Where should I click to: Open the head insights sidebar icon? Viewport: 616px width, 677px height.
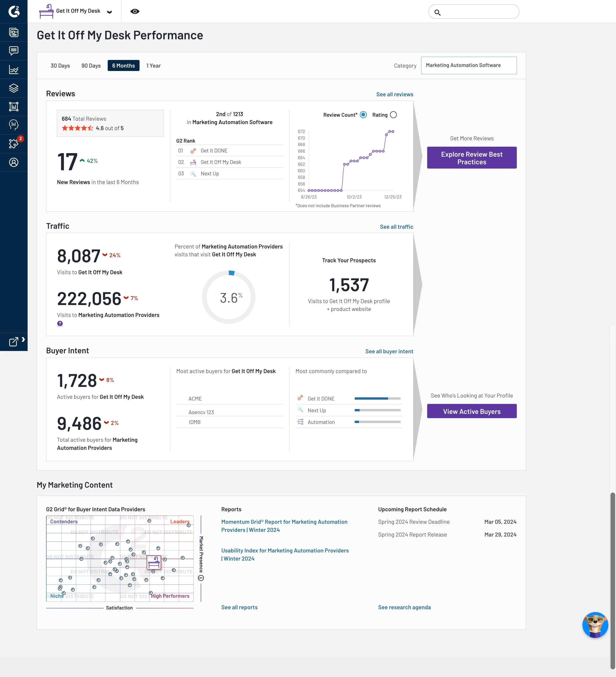[14, 125]
